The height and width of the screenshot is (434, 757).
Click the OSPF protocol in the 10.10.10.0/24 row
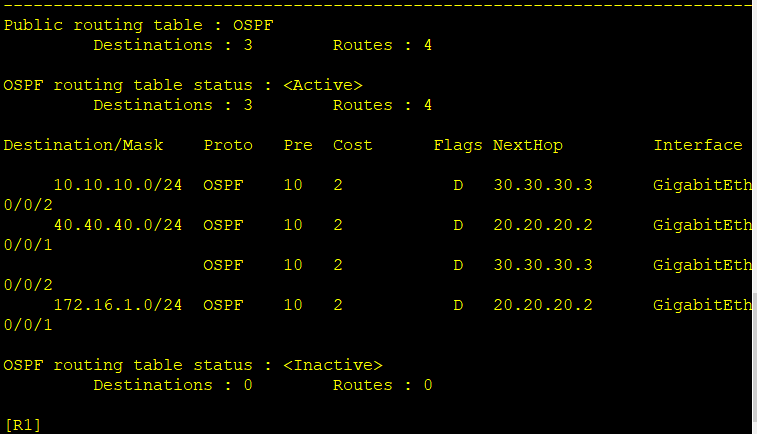(x=222, y=185)
